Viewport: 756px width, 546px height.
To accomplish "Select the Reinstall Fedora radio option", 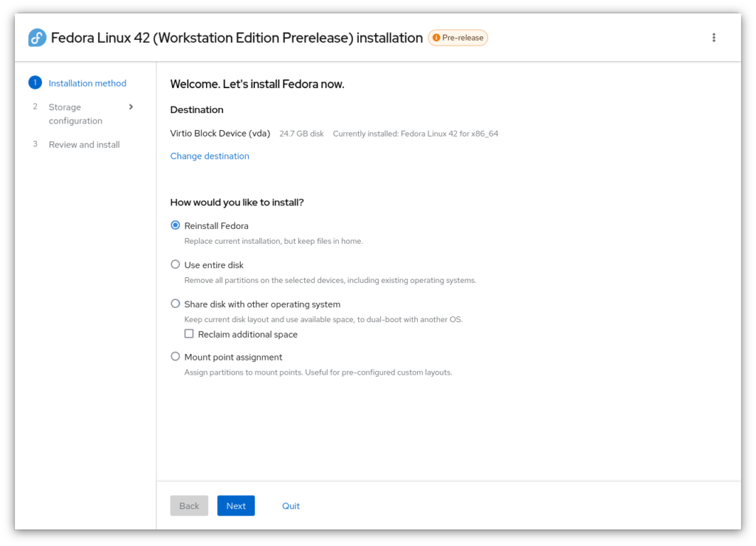I will (x=176, y=225).
